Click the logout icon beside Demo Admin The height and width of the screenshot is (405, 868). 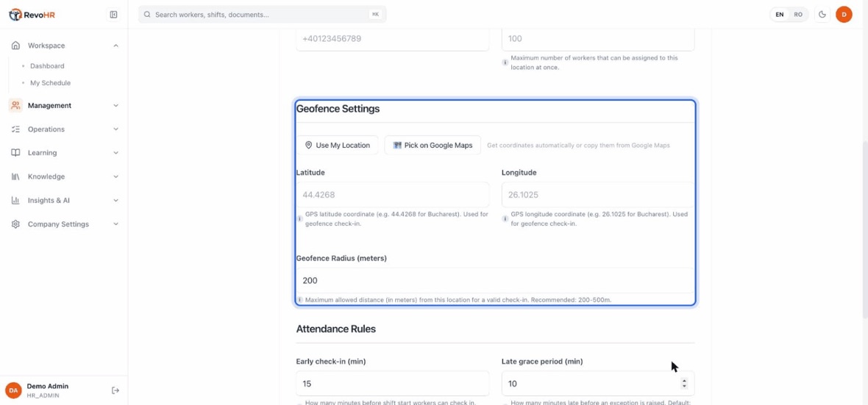pos(115,390)
